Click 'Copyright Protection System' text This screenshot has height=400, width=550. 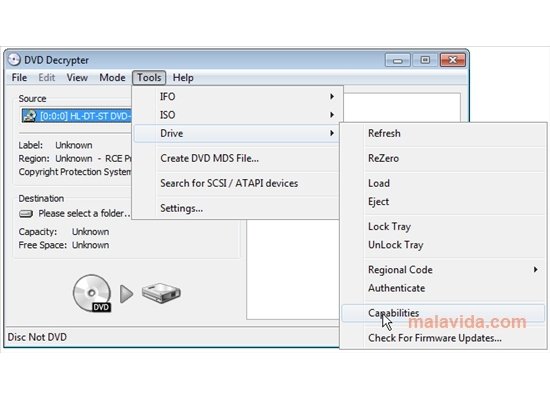(75, 172)
